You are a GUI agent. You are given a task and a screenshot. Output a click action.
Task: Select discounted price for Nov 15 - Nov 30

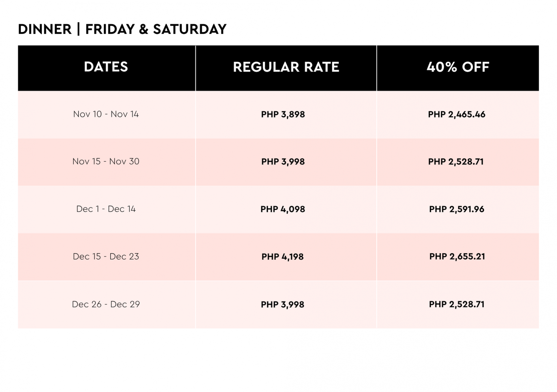tap(456, 162)
